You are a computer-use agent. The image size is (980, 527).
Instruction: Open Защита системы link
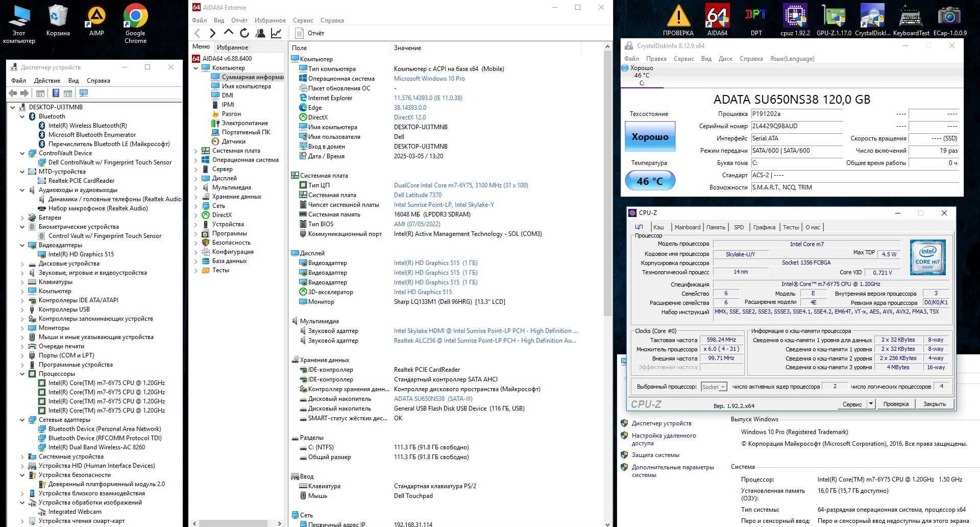[x=655, y=455]
